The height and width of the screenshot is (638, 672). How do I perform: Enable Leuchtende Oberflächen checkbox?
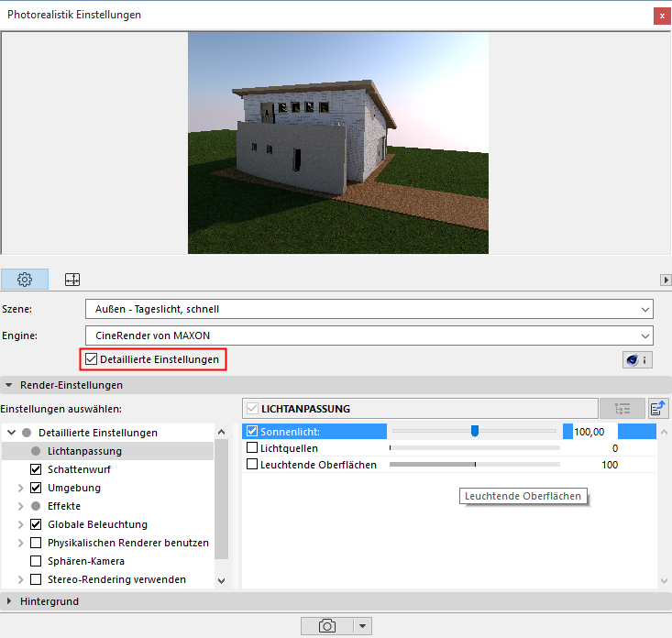pos(252,465)
